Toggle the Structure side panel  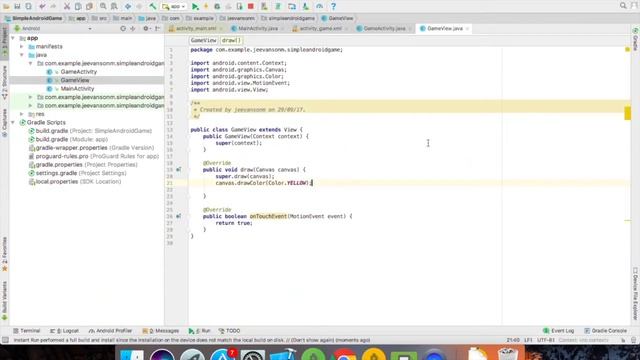point(4,82)
